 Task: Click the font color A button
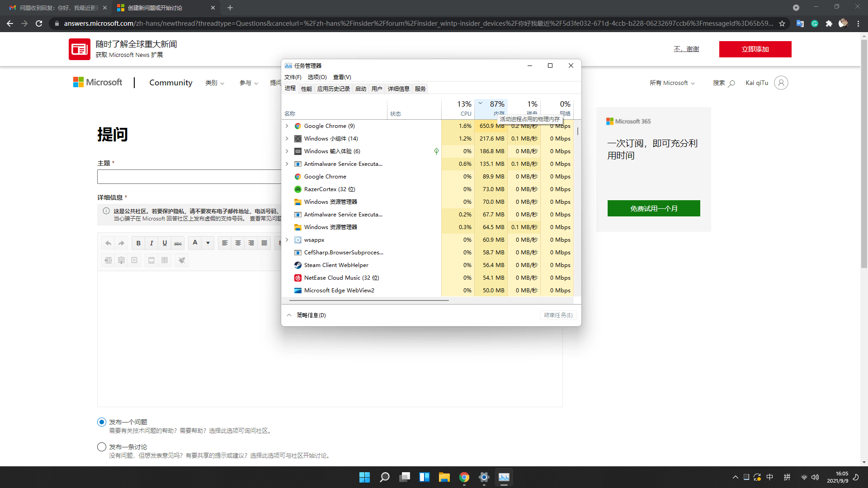coord(195,243)
